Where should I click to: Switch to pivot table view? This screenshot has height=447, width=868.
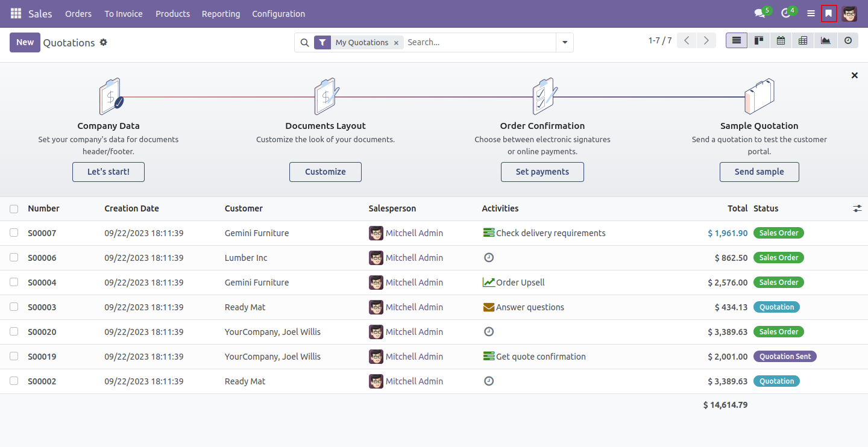[803, 40]
